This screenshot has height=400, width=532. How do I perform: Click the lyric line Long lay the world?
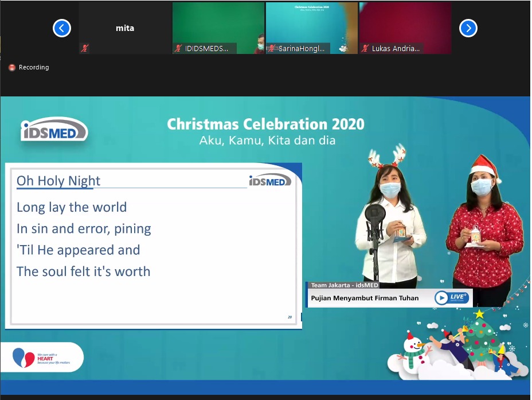tap(72, 207)
